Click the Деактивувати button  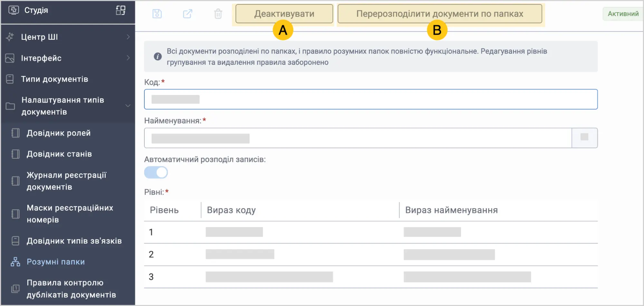(284, 14)
